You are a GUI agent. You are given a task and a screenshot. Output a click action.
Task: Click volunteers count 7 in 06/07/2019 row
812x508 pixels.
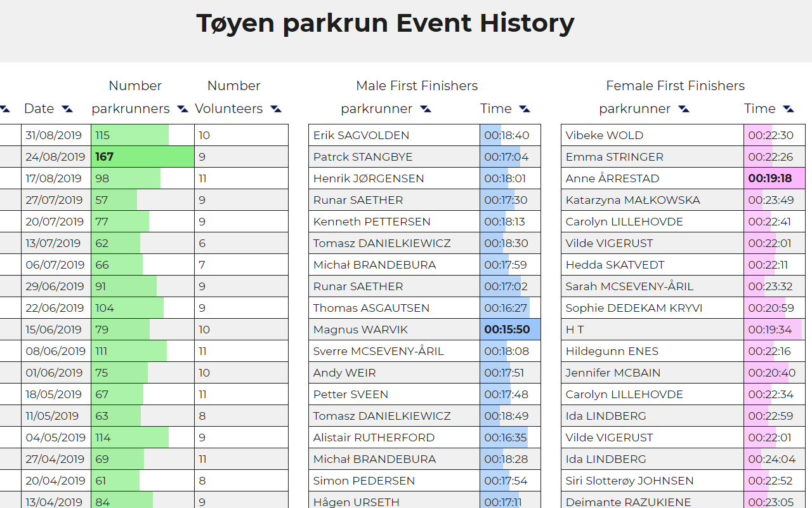(x=242, y=265)
